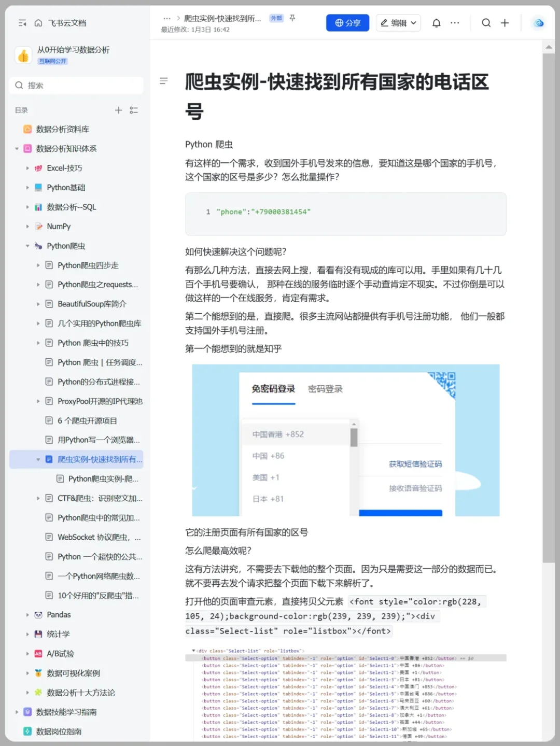Collapse the Python爬虫 section
The width and height of the screenshot is (560, 746).
(27, 246)
